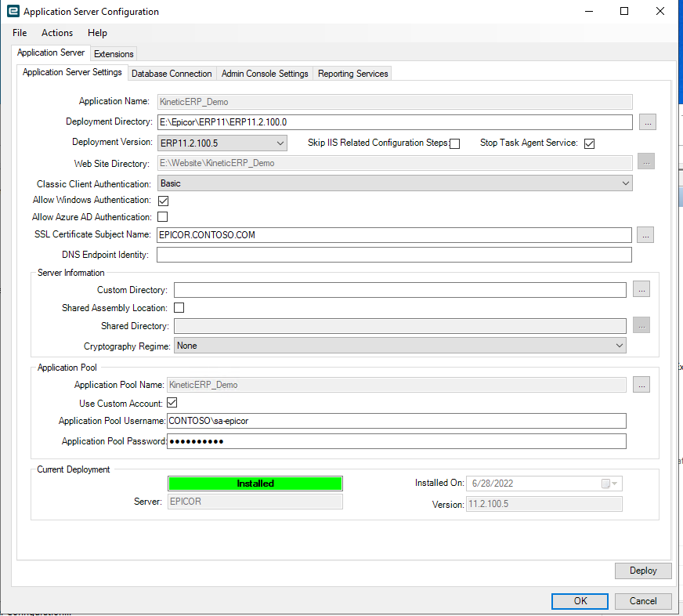Click the Server Information group label
683x616 pixels.
71,273
